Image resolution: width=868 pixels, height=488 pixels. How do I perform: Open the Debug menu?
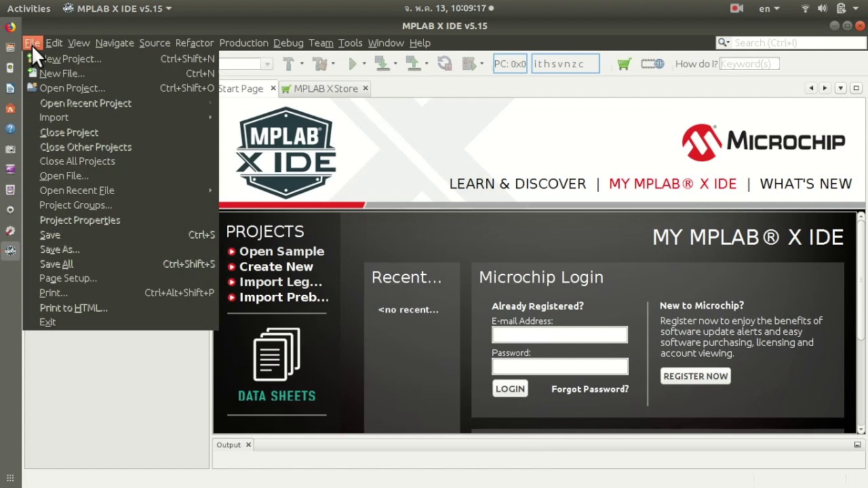(288, 43)
